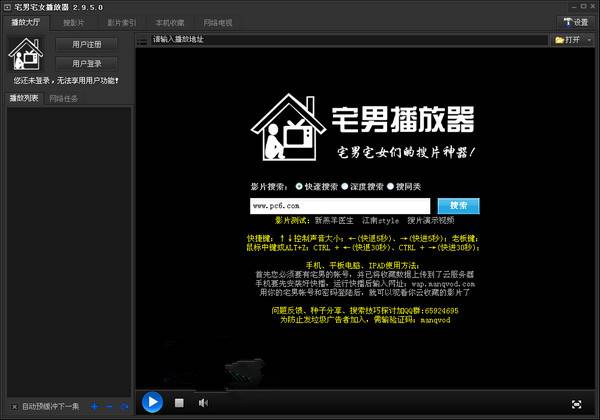Viewport: 600px width, 420px height.
Task: Focus the 请输入播放地址 address field
Action: [x=349, y=39]
